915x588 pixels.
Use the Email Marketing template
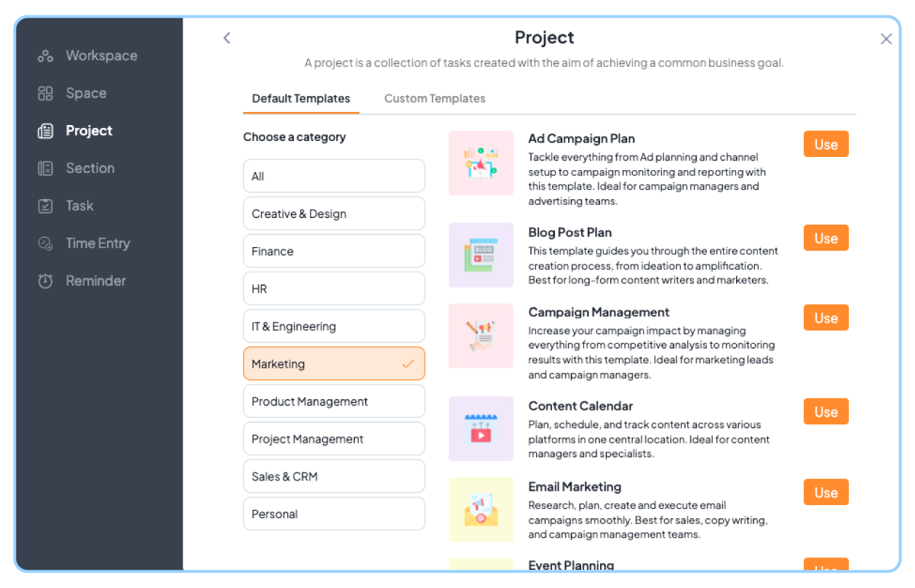[x=826, y=492]
